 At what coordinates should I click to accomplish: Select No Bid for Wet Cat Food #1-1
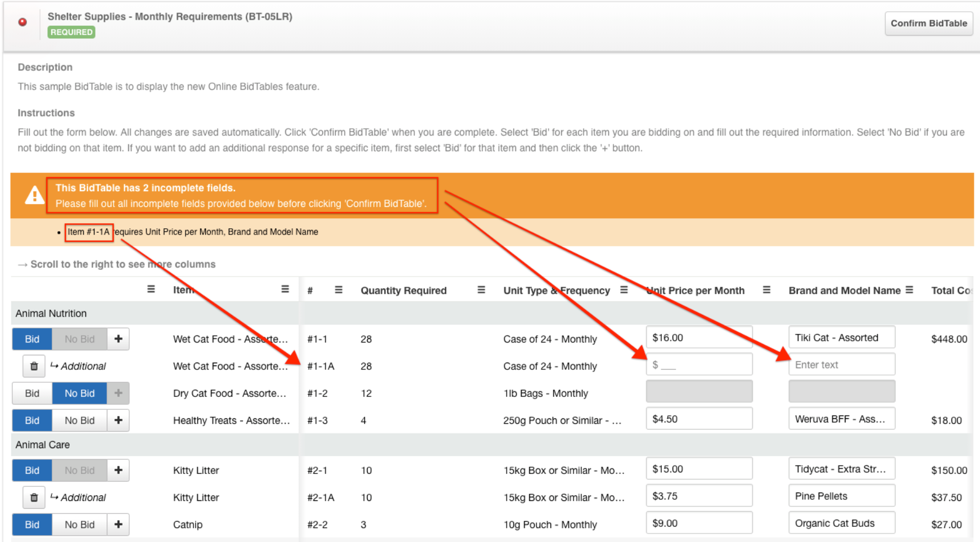tap(79, 339)
